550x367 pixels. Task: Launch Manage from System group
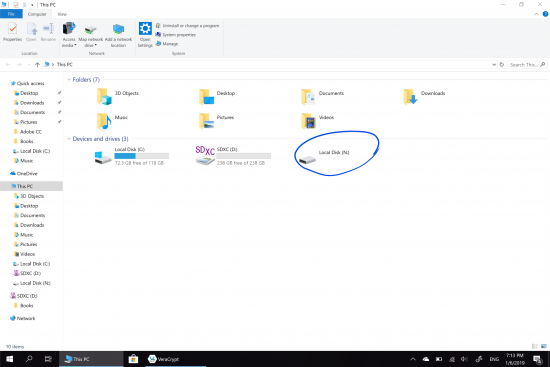[167, 44]
